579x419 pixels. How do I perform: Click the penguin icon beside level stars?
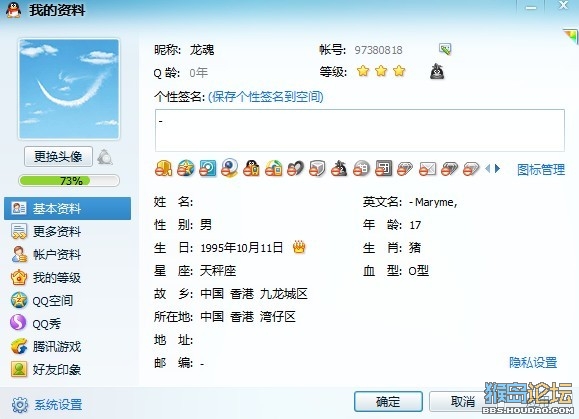pyautogui.click(x=437, y=71)
